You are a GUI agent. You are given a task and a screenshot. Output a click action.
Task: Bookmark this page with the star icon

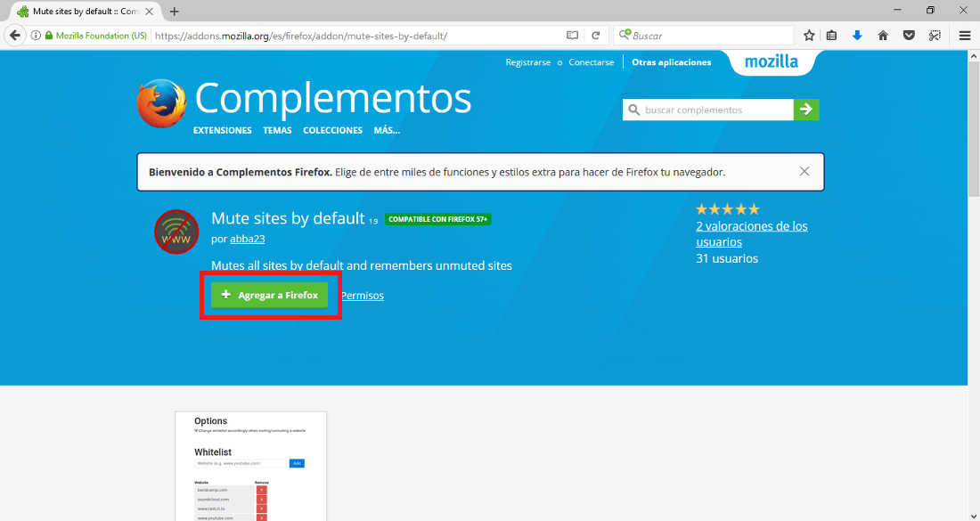pyautogui.click(x=809, y=36)
